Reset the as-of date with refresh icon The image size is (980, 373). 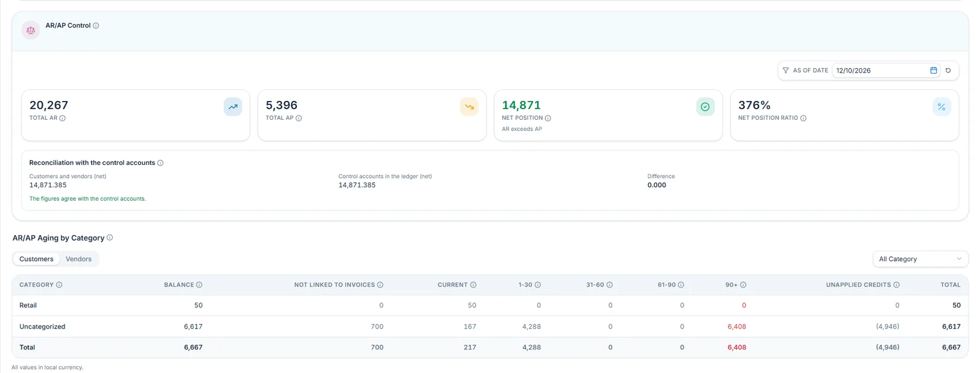click(948, 70)
